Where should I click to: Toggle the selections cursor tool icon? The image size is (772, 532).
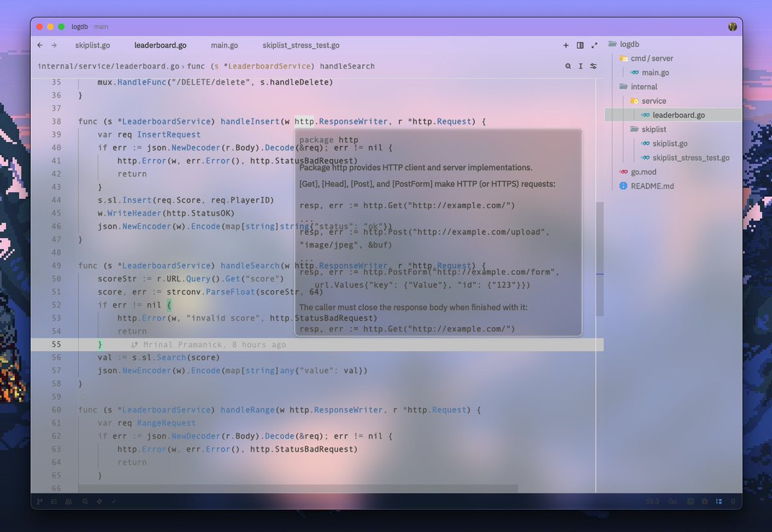(580, 66)
